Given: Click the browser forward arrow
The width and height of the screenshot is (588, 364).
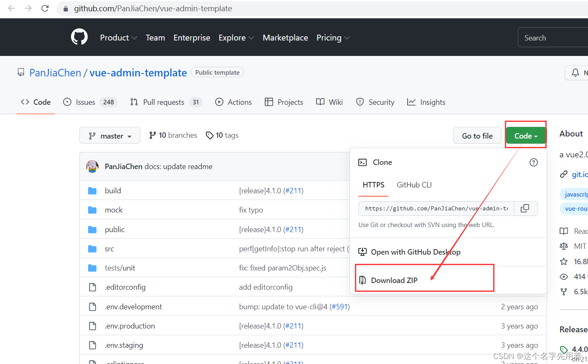Looking at the screenshot, I should point(28,8).
